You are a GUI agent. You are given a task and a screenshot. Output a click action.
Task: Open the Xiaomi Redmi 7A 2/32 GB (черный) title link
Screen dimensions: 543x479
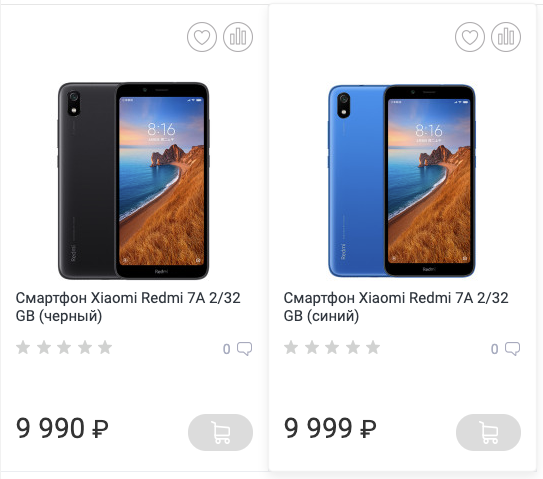click(128, 307)
